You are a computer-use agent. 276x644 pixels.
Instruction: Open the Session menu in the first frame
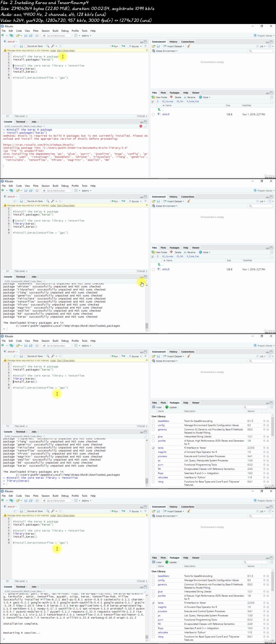tap(46, 31)
